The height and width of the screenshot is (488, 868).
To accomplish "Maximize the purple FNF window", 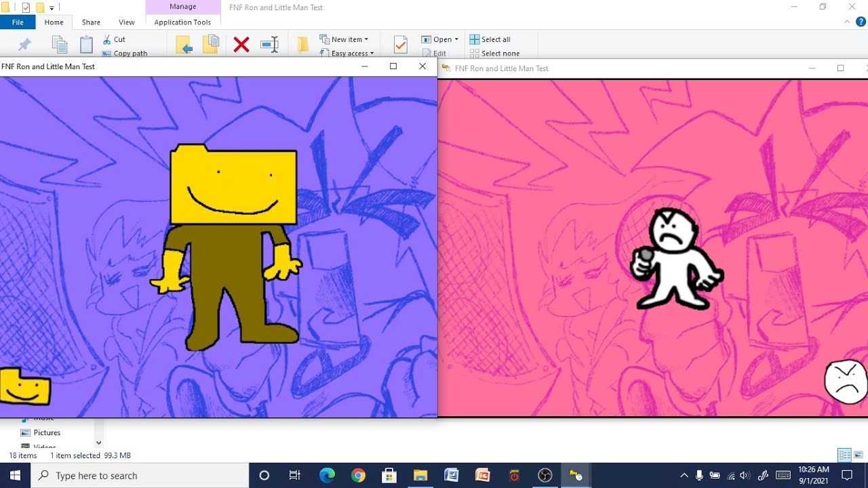I will coord(393,66).
